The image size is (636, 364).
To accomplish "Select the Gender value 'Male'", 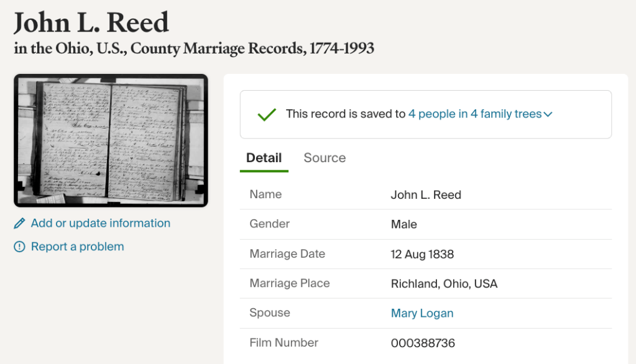I will (403, 225).
